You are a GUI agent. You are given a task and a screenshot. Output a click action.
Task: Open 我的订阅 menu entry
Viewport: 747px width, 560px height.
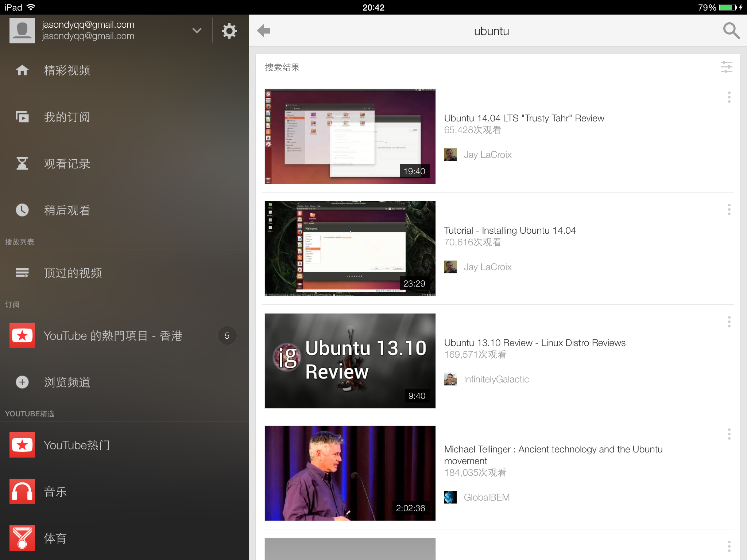(x=124, y=117)
